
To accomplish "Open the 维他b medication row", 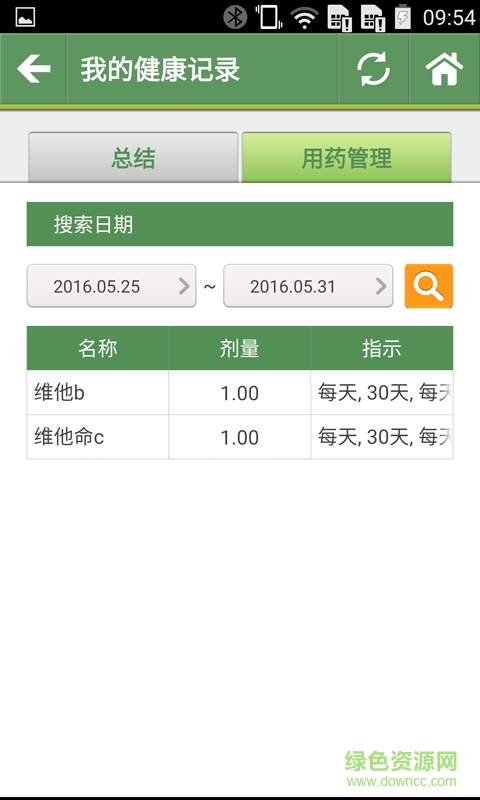I will [x=240, y=392].
